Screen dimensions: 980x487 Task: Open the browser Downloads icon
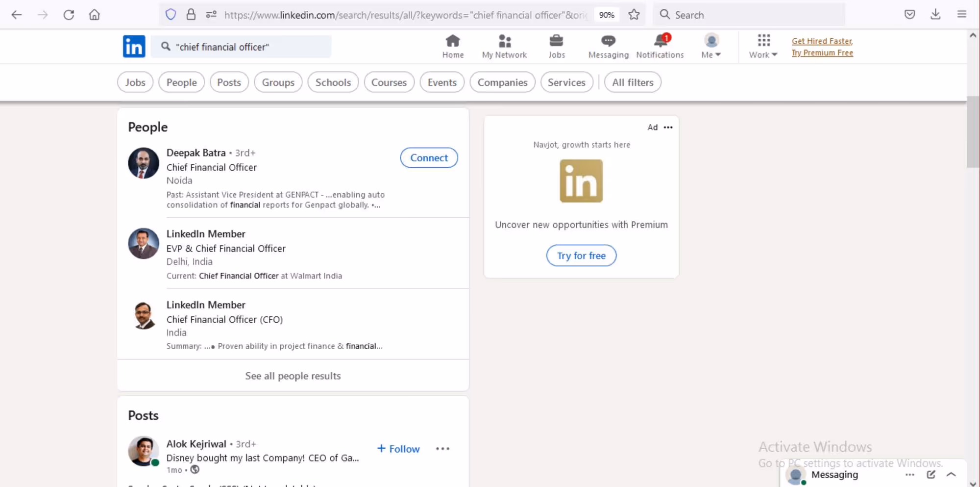tap(935, 15)
